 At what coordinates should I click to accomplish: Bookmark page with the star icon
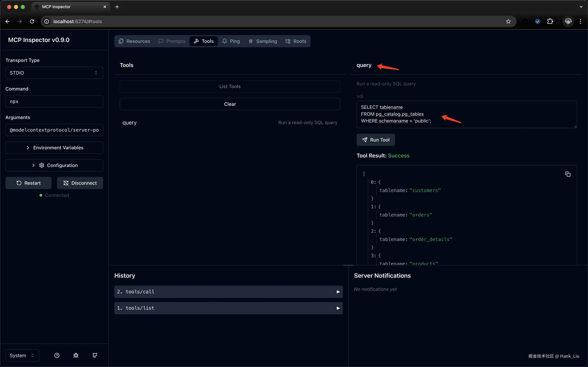tap(508, 21)
